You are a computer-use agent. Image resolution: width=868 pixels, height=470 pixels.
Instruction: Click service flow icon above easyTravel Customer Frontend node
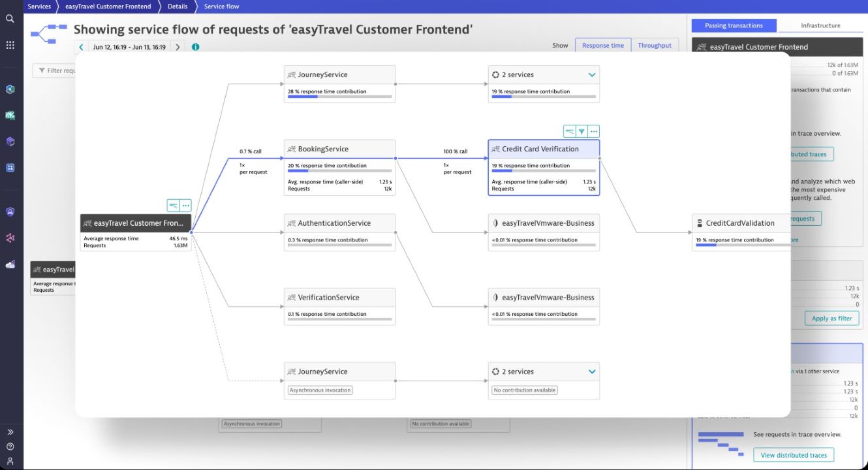point(173,205)
